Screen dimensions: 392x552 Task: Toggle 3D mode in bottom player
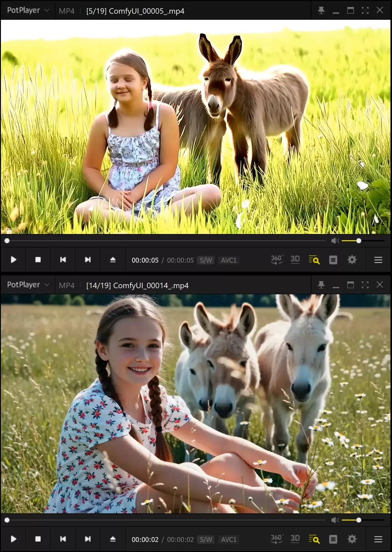pyautogui.click(x=295, y=539)
